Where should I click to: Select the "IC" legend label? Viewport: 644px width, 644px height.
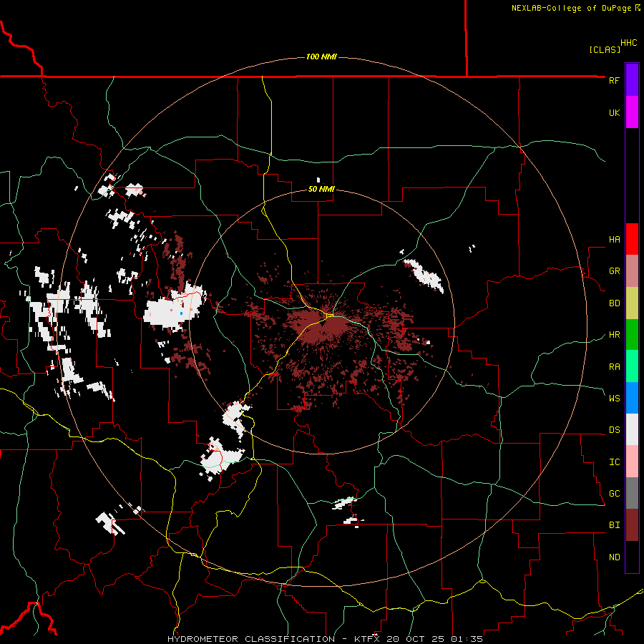614,462
